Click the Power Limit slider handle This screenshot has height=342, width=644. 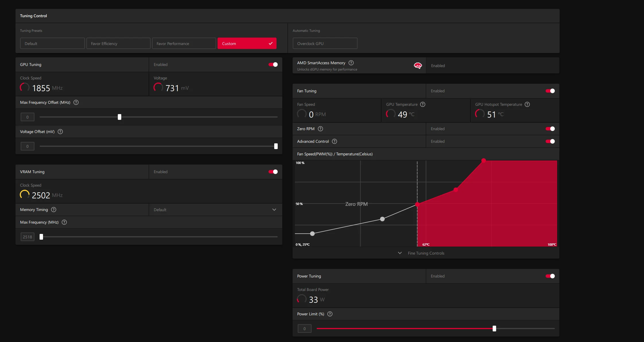494,329
